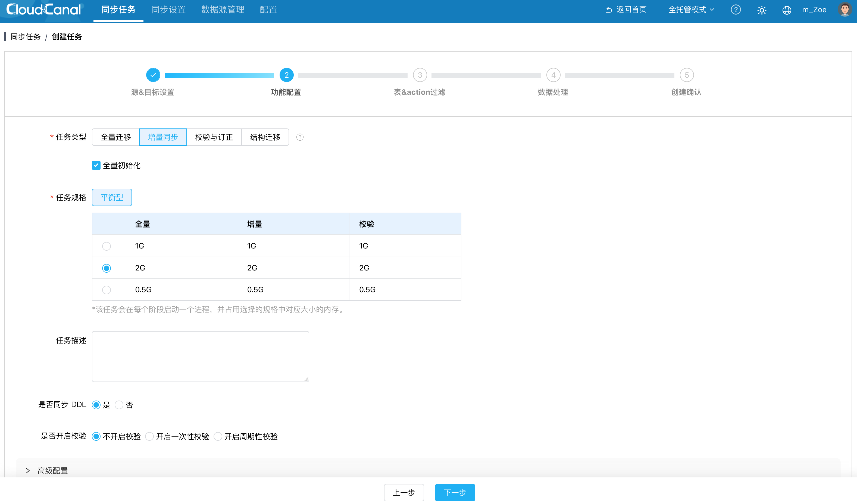Go back with the 上一步 button
The height and width of the screenshot is (504, 857).
pyautogui.click(x=404, y=492)
